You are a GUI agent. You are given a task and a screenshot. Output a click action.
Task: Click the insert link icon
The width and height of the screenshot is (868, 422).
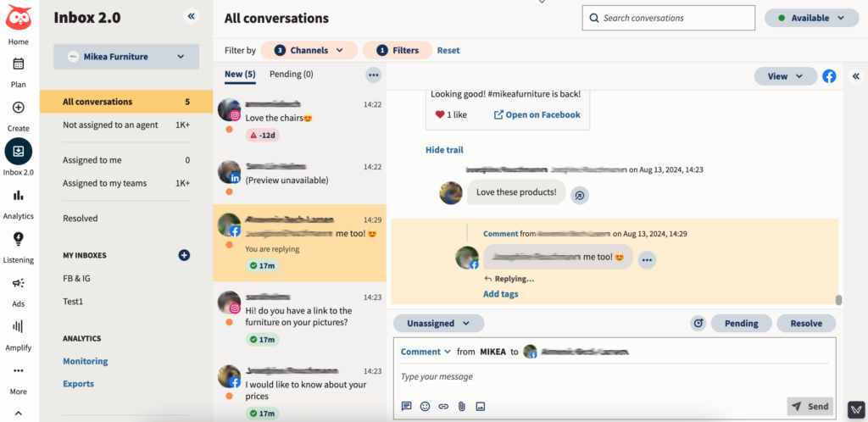[x=443, y=407]
